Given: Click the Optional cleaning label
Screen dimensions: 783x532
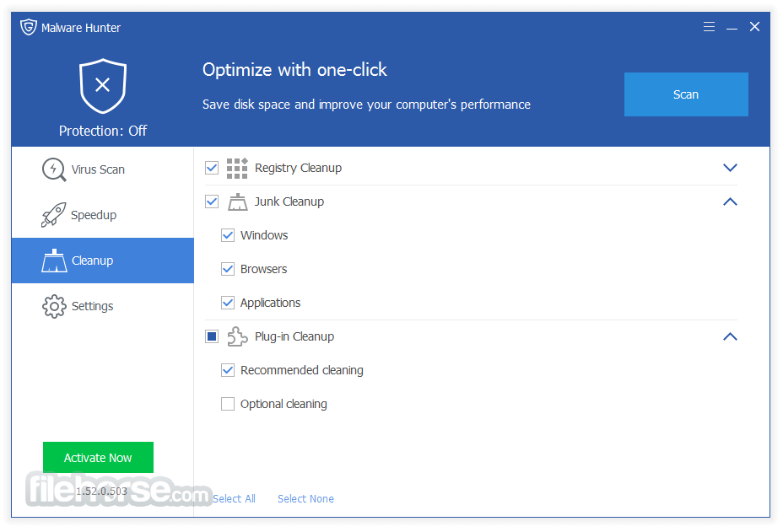Looking at the screenshot, I should pos(283,404).
